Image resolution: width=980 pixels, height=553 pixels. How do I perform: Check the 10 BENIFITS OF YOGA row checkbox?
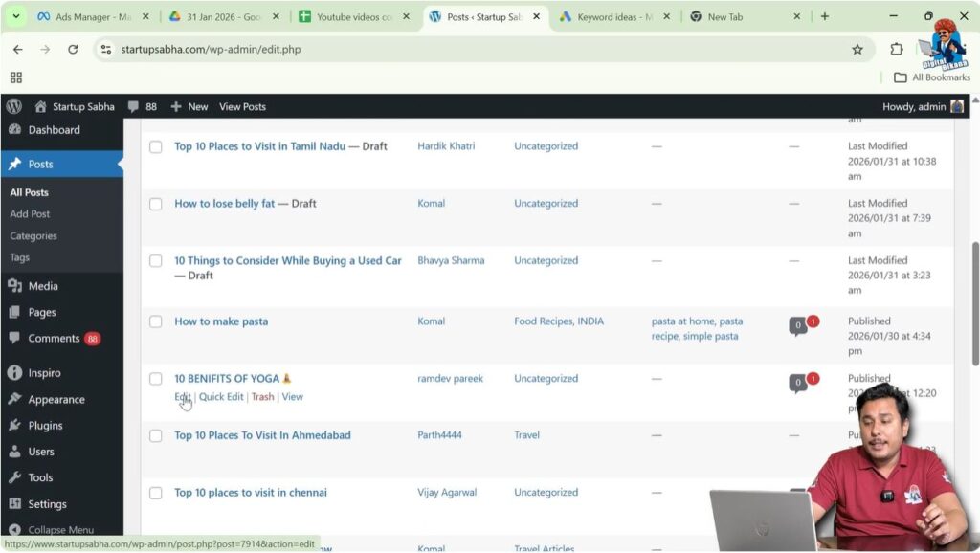click(x=156, y=378)
